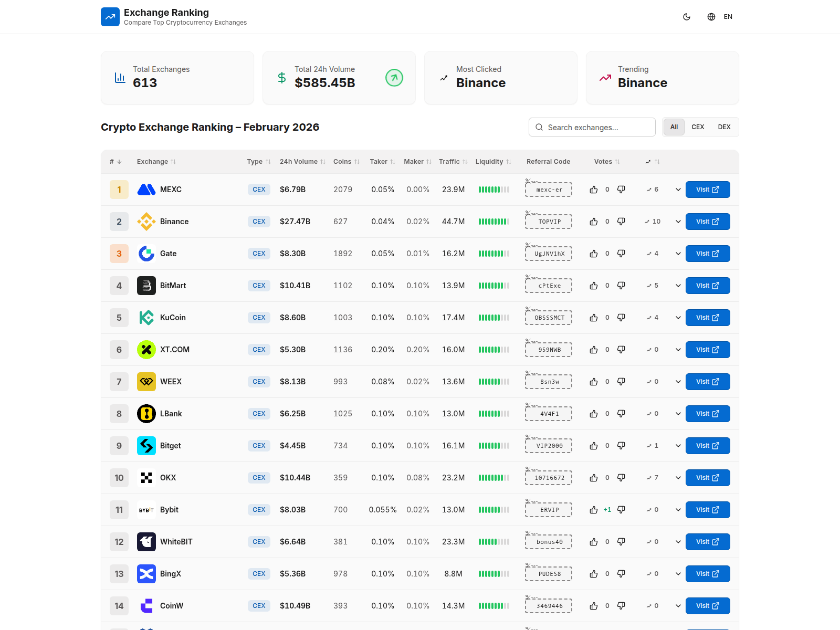
Task: Click the OKX exchange logo
Action: coord(146,478)
